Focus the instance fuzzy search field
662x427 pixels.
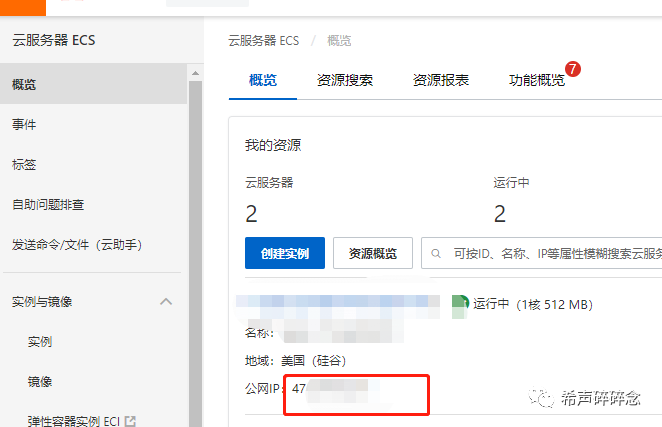(x=542, y=253)
